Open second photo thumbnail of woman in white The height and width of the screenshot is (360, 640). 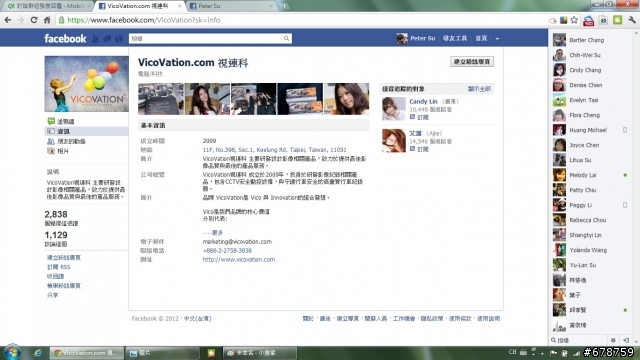207,99
